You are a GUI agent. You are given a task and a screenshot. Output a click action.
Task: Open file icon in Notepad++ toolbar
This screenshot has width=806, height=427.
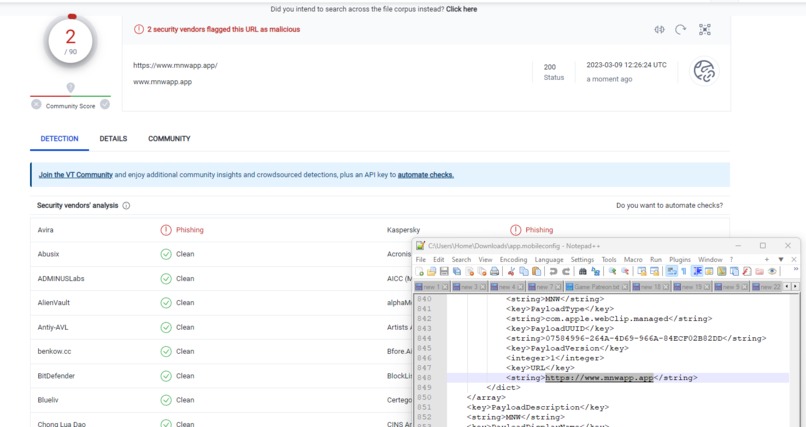click(x=431, y=271)
